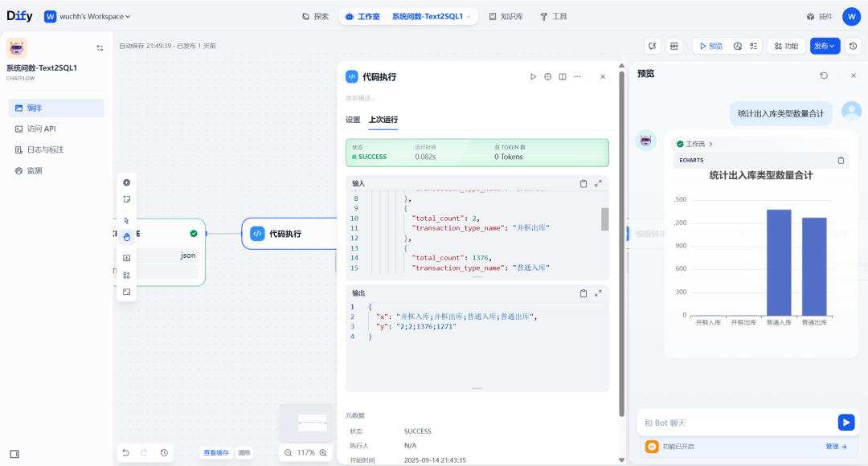This screenshot has width=868, height=466.
Task: Click the 清除 button
Action: [x=244, y=452]
